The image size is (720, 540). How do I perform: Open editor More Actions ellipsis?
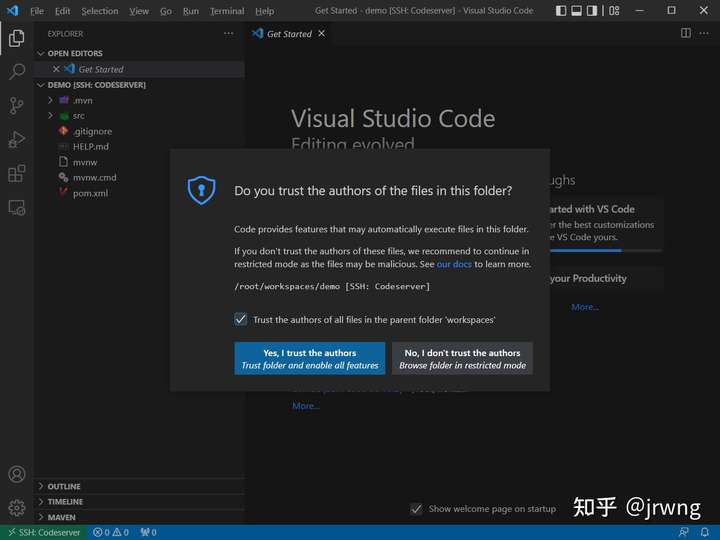(x=704, y=33)
